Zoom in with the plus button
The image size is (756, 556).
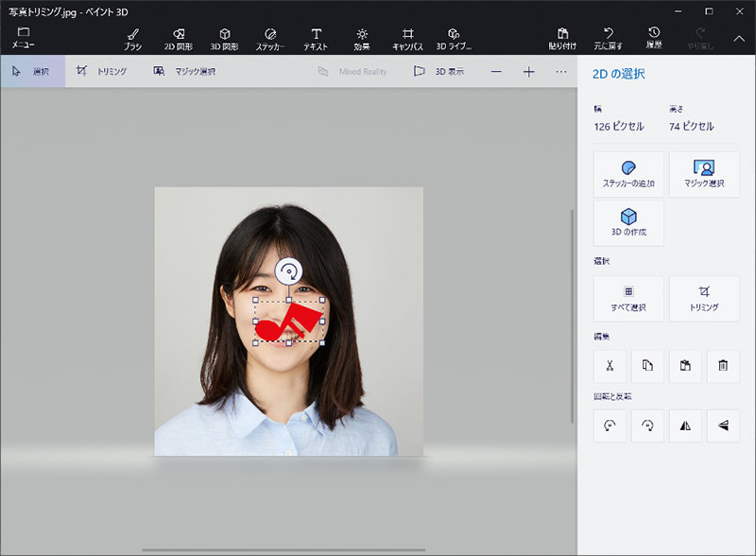(x=528, y=72)
